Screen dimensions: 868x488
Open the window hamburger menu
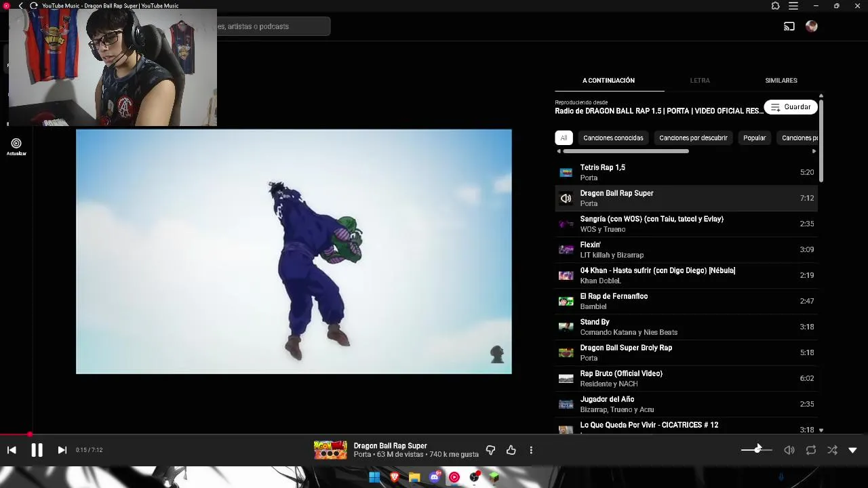(x=793, y=5)
